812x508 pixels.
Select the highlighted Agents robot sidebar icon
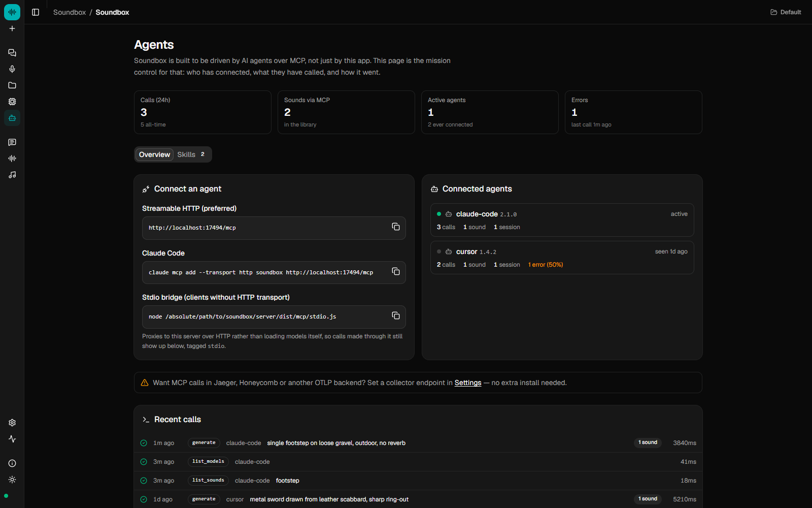point(12,118)
